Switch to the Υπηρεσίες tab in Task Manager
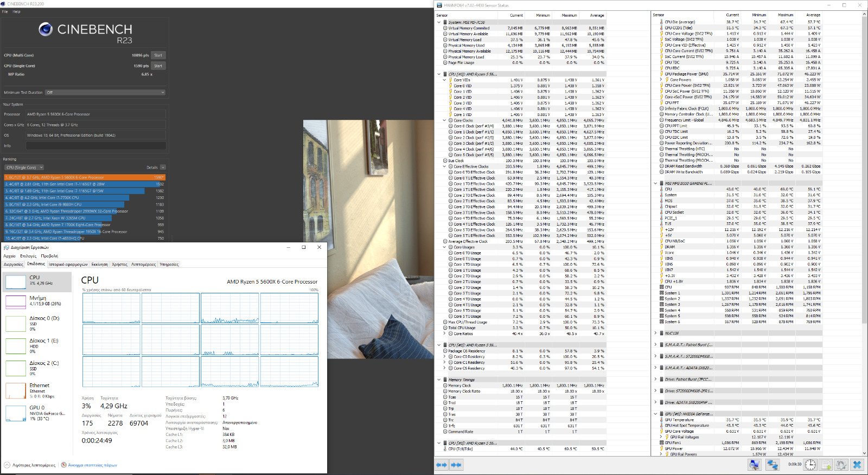 (169, 265)
